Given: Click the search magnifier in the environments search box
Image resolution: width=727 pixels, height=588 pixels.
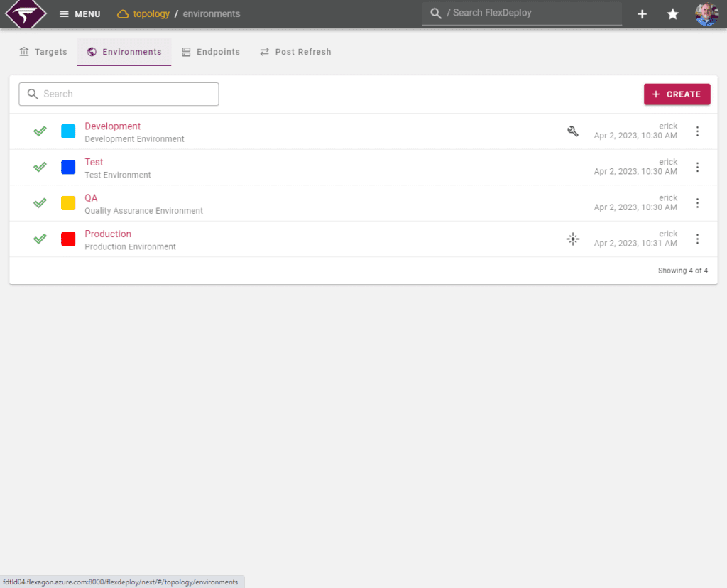Looking at the screenshot, I should tap(33, 94).
